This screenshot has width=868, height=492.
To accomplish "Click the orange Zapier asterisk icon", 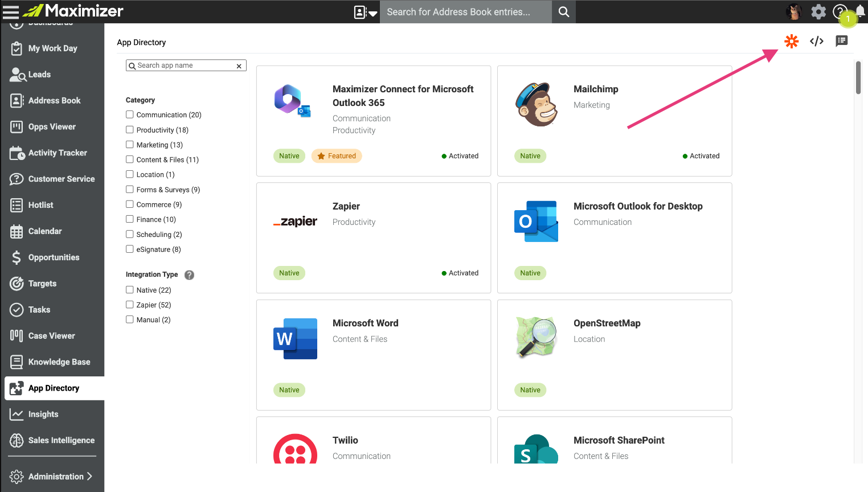I will 791,41.
